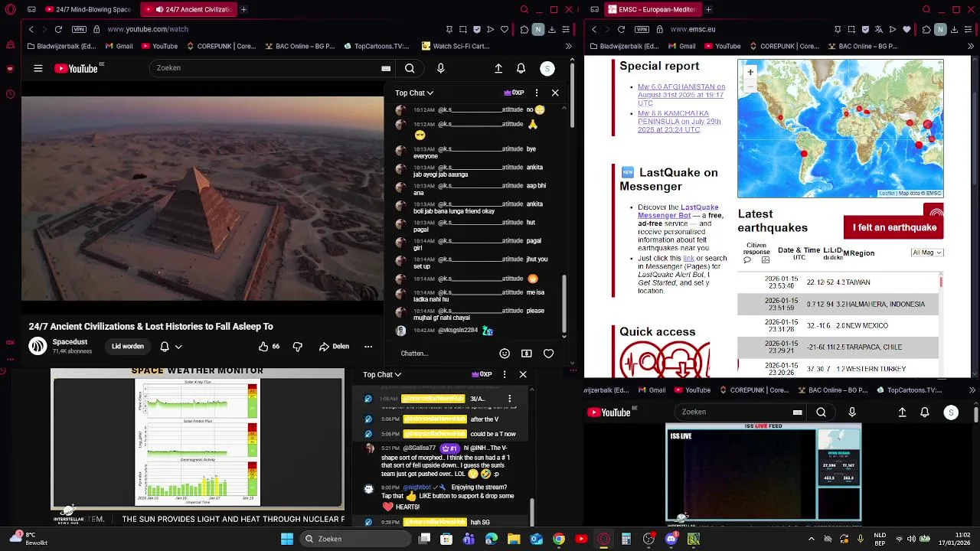Image resolution: width=980 pixels, height=551 pixels.
Task: Close the lower Top Chat panel
Action: [523, 374]
